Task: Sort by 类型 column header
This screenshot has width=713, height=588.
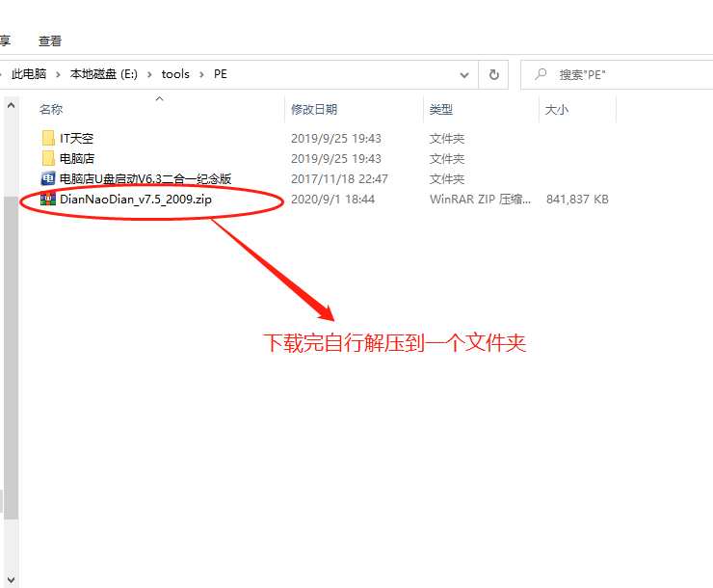Action: click(x=441, y=110)
